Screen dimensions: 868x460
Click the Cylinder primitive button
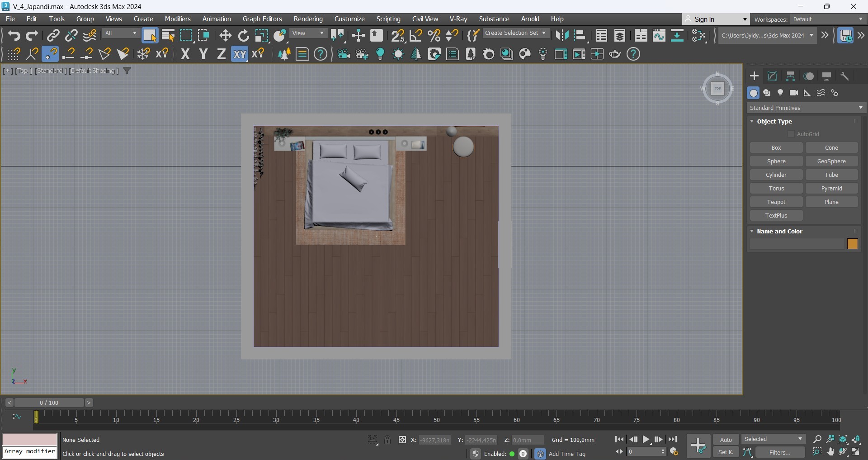776,175
